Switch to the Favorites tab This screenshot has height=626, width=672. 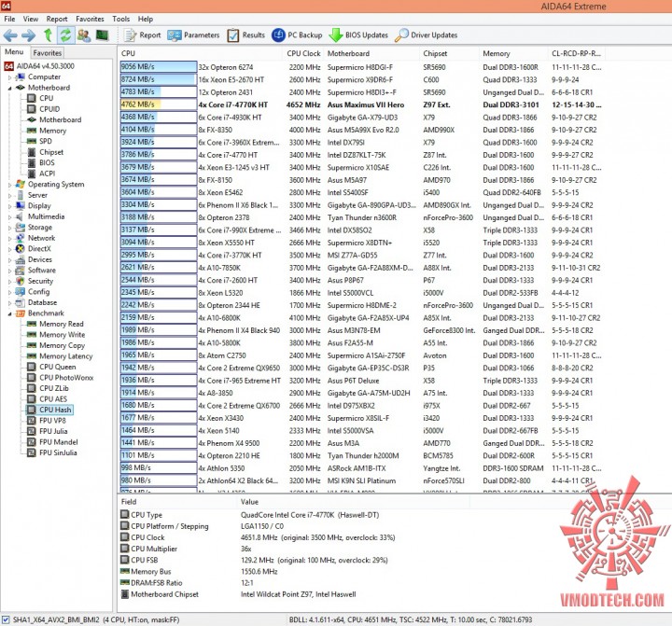click(48, 52)
